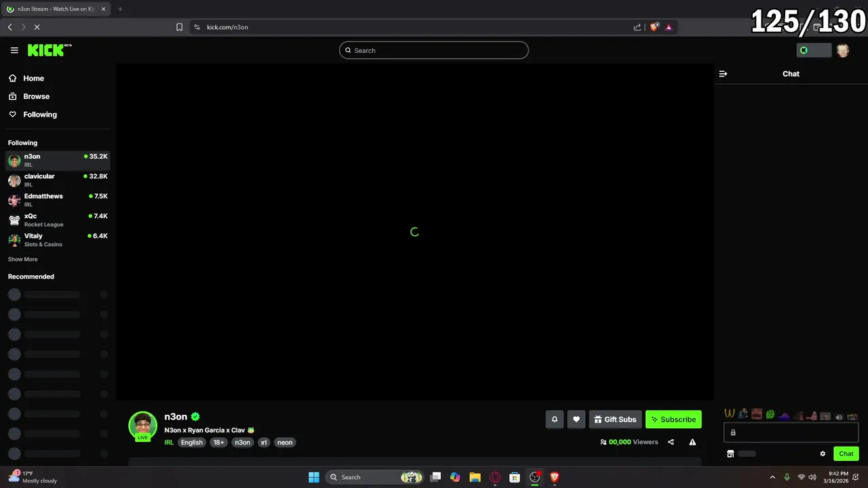Open Microsoft Store from taskbar
This screenshot has height=488, width=868.
tap(515, 477)
